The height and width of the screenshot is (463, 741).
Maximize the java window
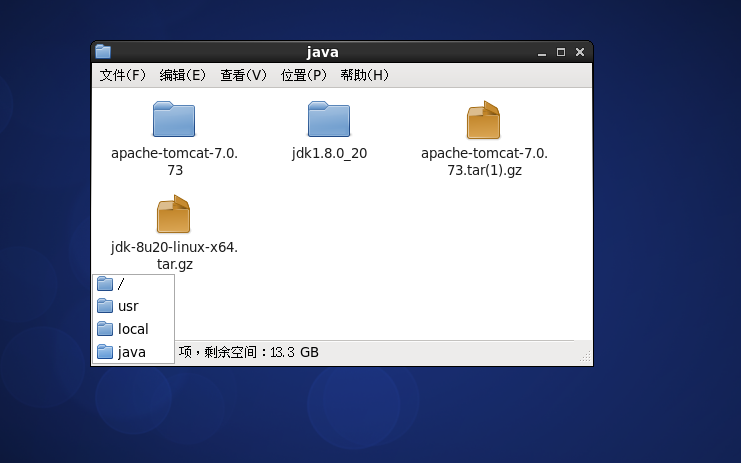coord(561,52)
